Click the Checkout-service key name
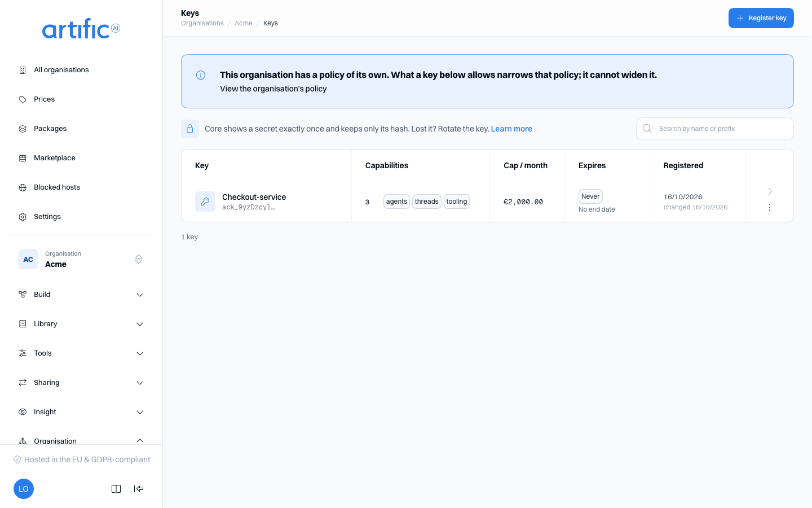Image resolution: width=812 pixels, height=508 pixels. (x=254, y=197)
